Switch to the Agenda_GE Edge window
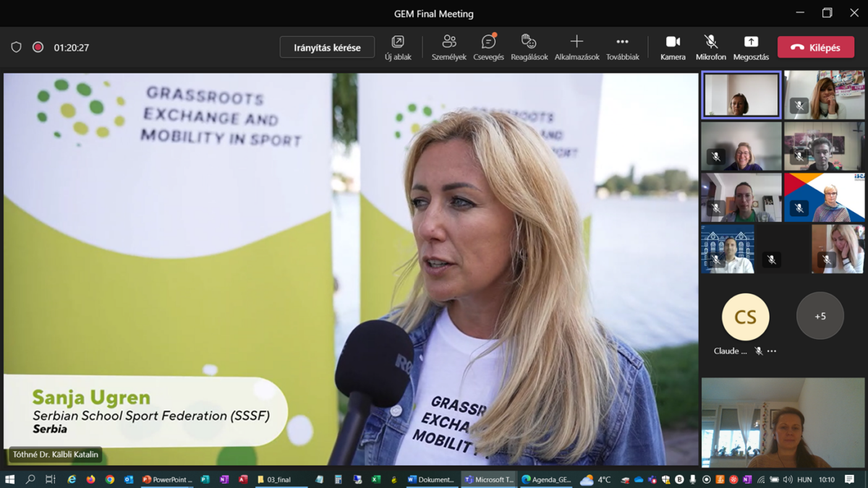The width and height of the screenshot is (868, 488). click(546, 479)
